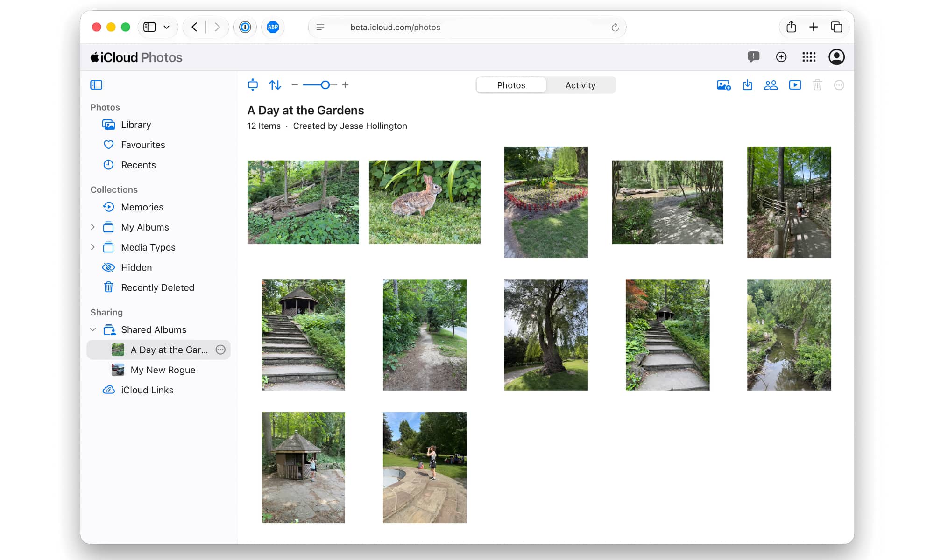Open a new Safari tab
Viewport: 934px width, 560px height.
pyautogui.click(x=814, y=27)
